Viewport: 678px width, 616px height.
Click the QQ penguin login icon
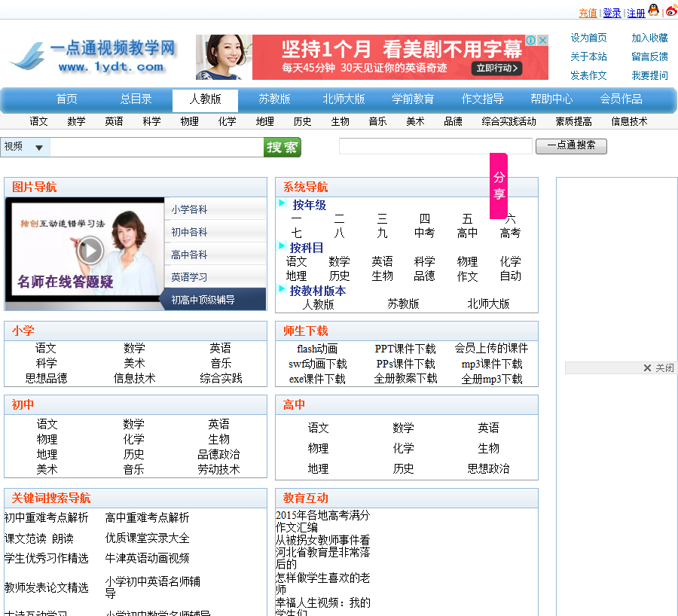(653, 10)
